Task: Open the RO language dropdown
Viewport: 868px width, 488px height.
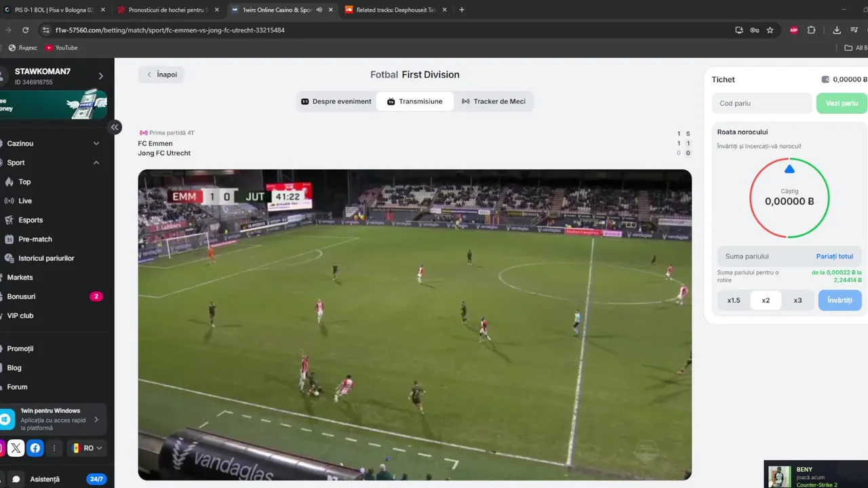Action: (87, 448)
